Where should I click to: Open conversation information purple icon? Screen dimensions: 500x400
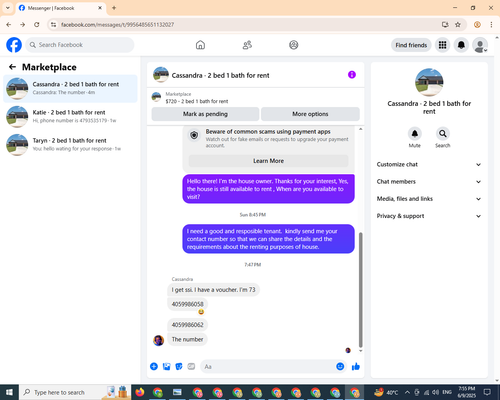[352, 75]
